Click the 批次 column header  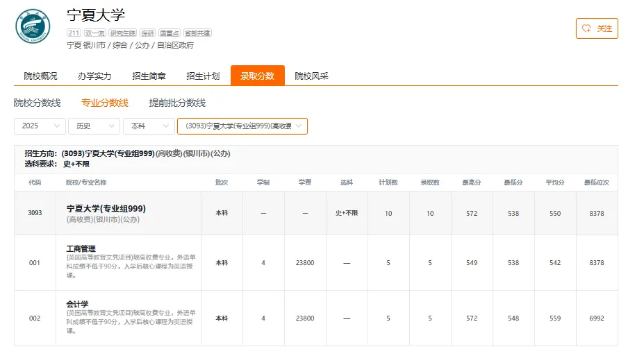[222, 182]
